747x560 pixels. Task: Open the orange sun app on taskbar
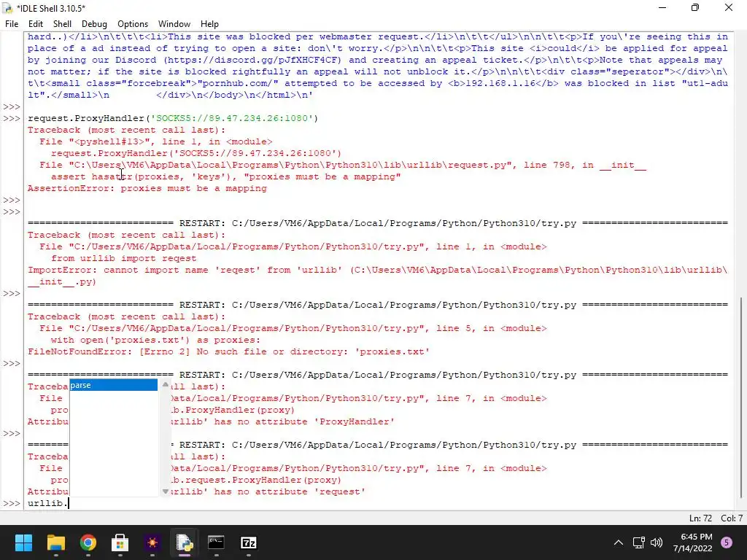(x=152, y=542)
